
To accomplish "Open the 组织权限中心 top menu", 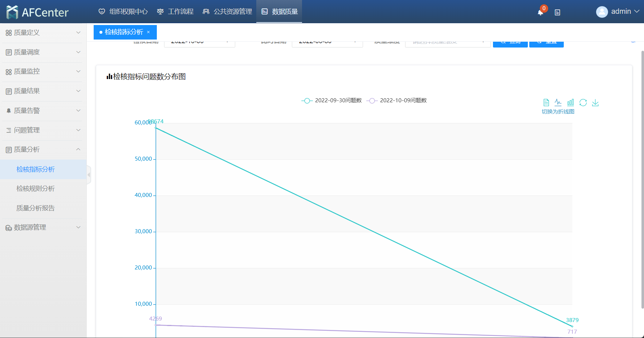I will (123, 12).
